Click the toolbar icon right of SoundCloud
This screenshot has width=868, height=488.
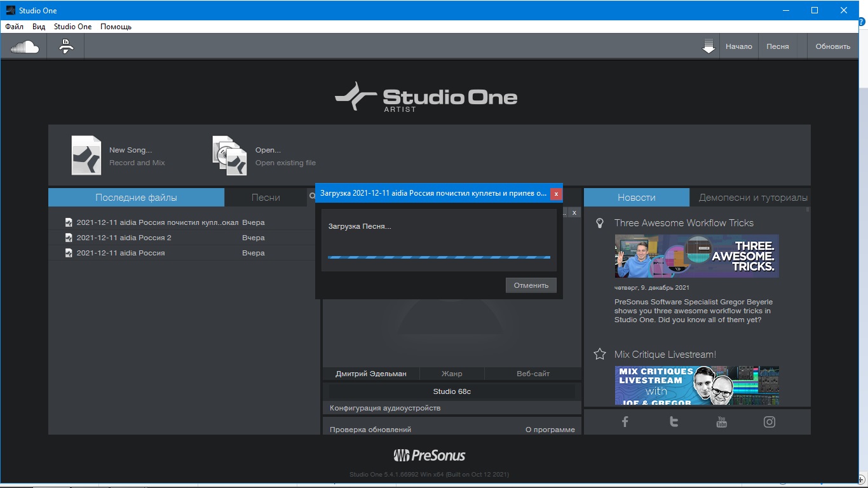point(66,46)
